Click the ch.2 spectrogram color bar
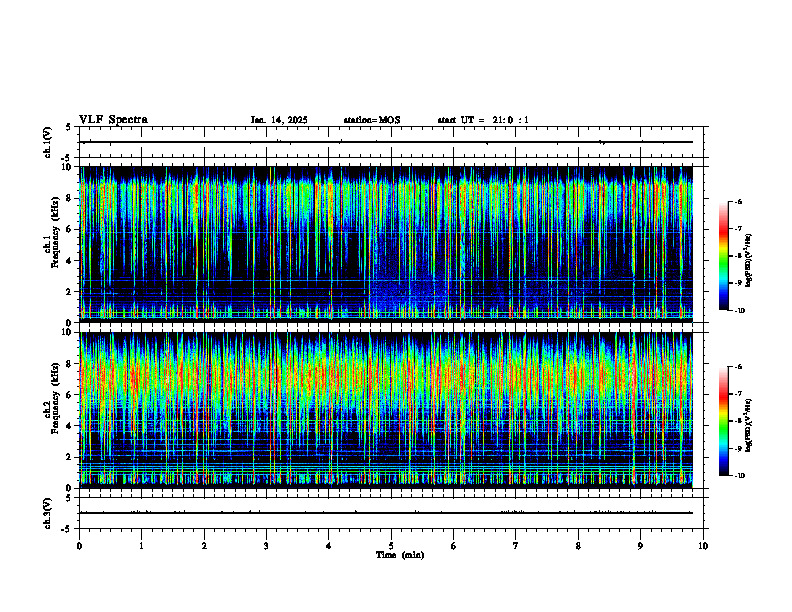This screenshot has width=792, height=612. point(723,421)
